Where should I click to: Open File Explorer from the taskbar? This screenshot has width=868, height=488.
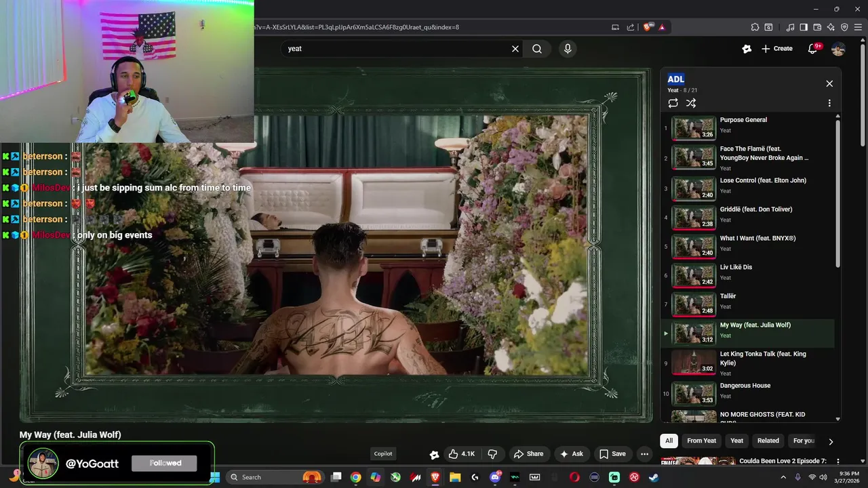455,477
